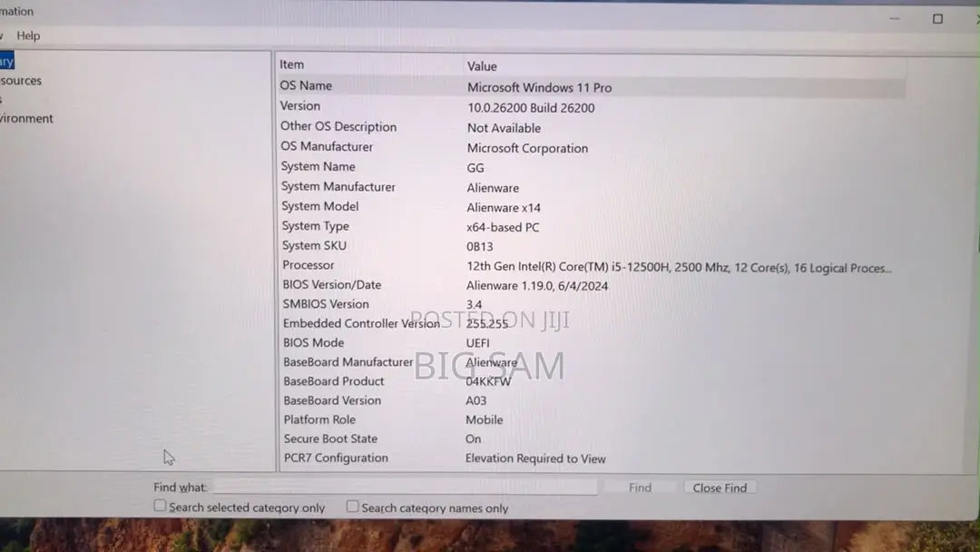Click the x64-based PC value
This screenshot has width=980, height=552.
(503, 228)
